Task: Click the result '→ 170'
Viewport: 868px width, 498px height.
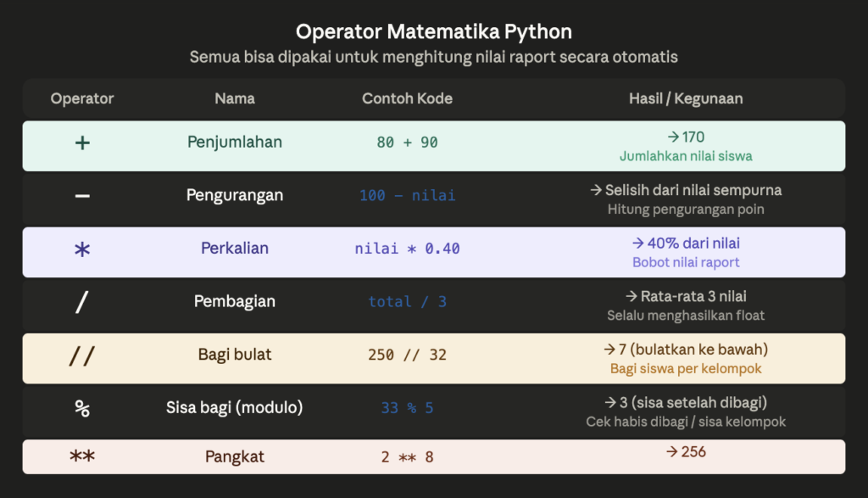Action: tap(685, 137)
